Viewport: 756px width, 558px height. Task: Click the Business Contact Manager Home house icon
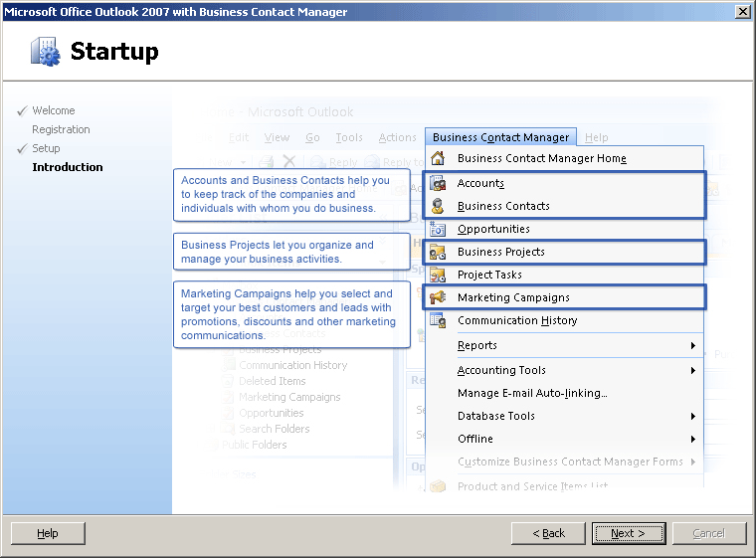[438, 158]
